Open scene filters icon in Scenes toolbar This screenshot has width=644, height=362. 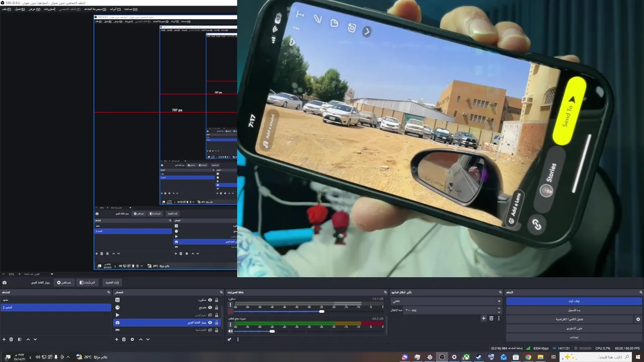[x=20, y=339]
